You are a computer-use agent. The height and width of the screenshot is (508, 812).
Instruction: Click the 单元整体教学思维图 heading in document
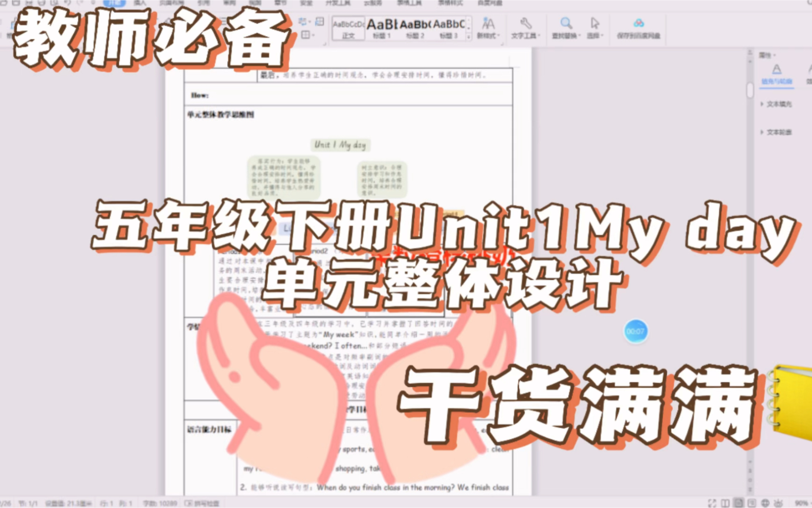coord(221,115)
